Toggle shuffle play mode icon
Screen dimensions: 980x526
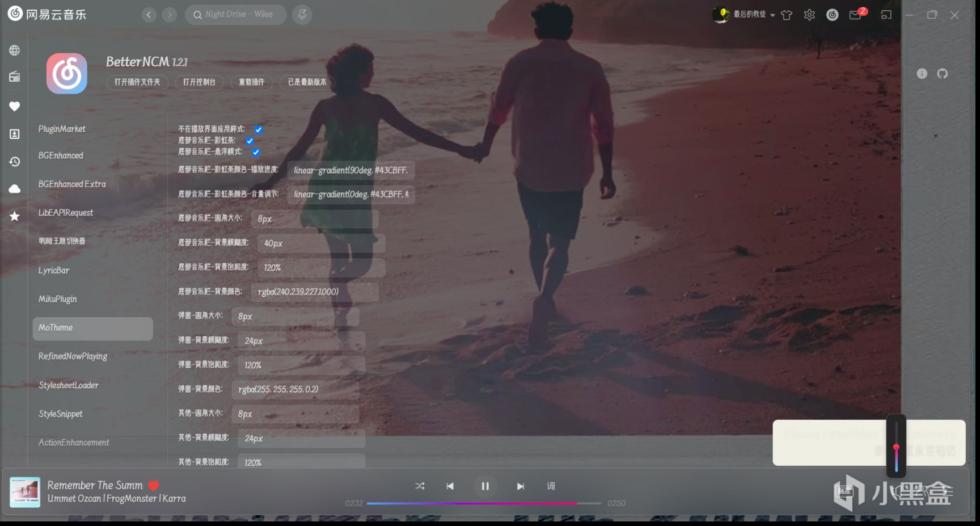click(x=420, y=486)
